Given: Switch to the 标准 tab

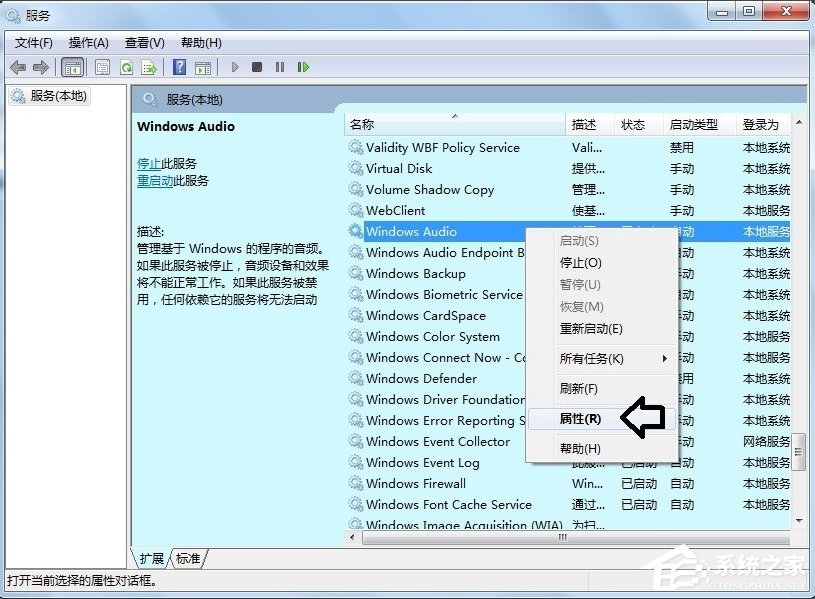Looking at the screenshot, I should (x=187, y=559).
